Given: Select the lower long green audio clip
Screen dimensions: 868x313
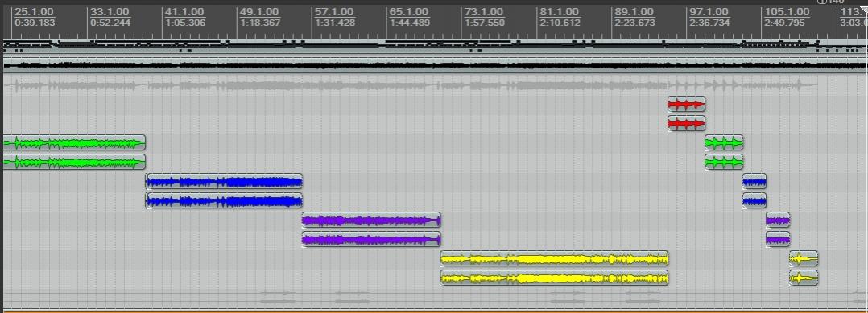Looking at the screenshot, I should (74, 162).
